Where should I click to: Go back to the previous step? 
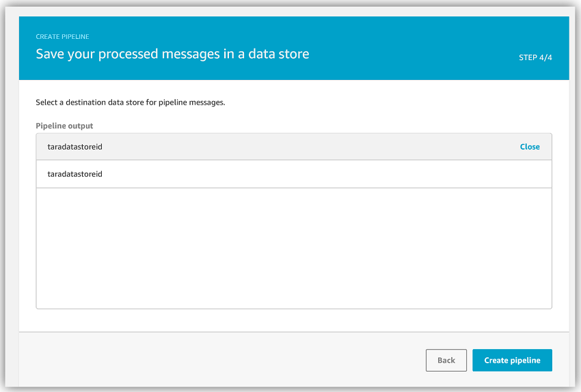point(446,360)
